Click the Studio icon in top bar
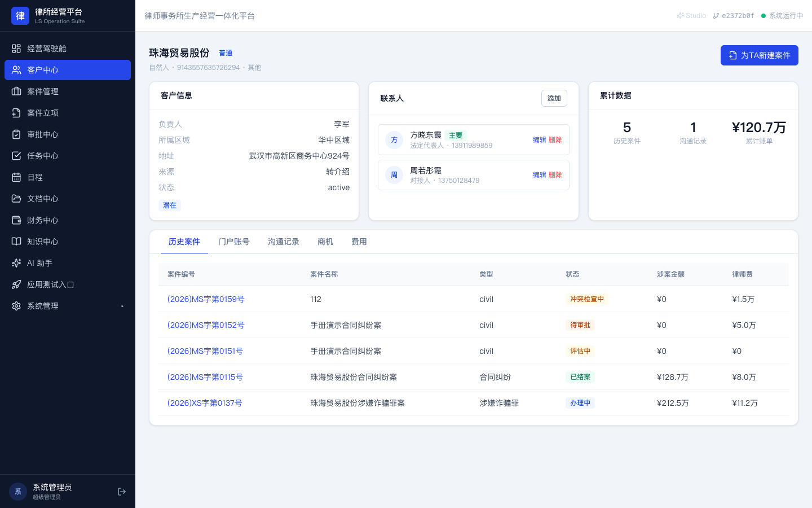 point(680,16)
